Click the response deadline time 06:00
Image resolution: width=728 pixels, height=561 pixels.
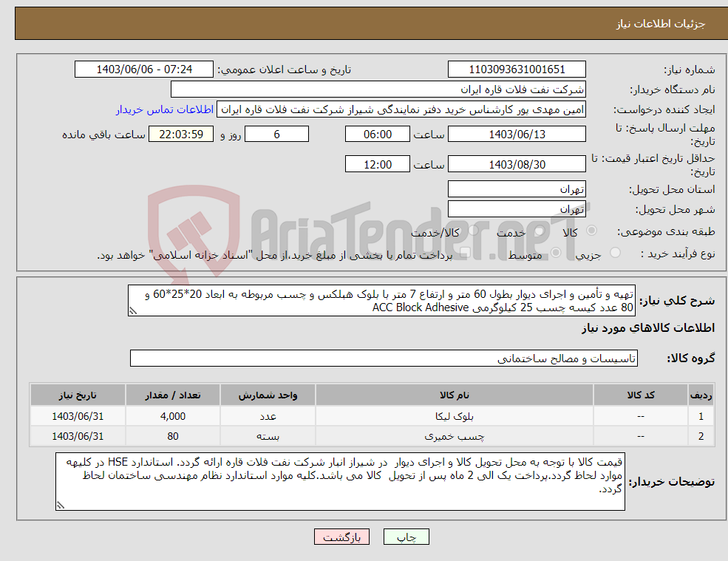pyautogui.click(x=378, y=135)
